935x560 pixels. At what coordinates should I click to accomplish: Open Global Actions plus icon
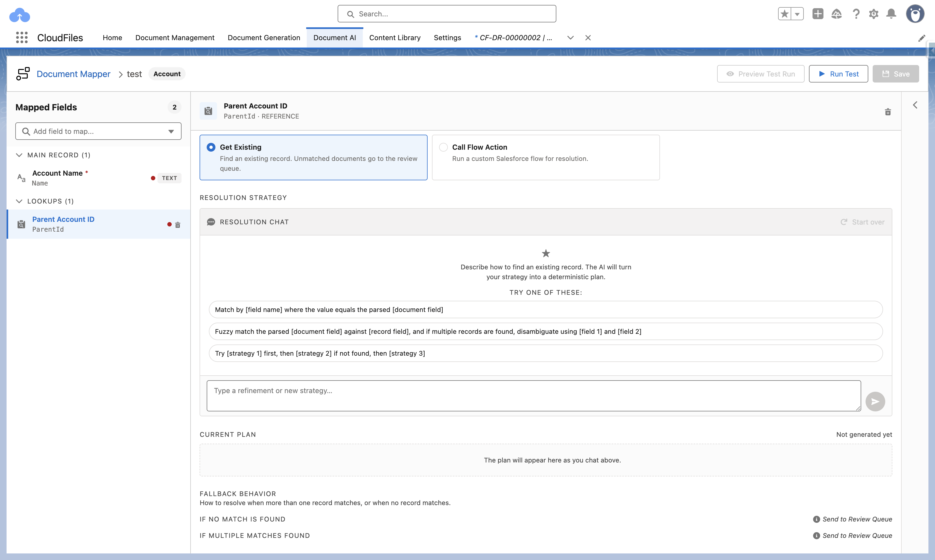[818, 14]
